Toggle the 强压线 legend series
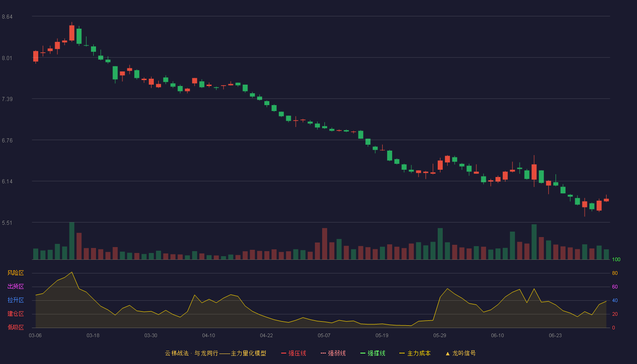The image size is (637, 364). [293, 353]
